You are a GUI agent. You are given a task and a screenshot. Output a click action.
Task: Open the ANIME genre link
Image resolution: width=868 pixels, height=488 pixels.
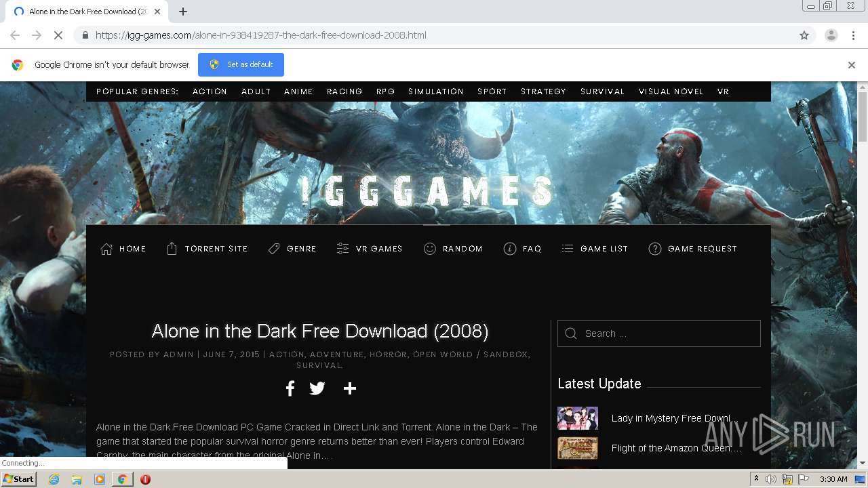tap(298, 91)
